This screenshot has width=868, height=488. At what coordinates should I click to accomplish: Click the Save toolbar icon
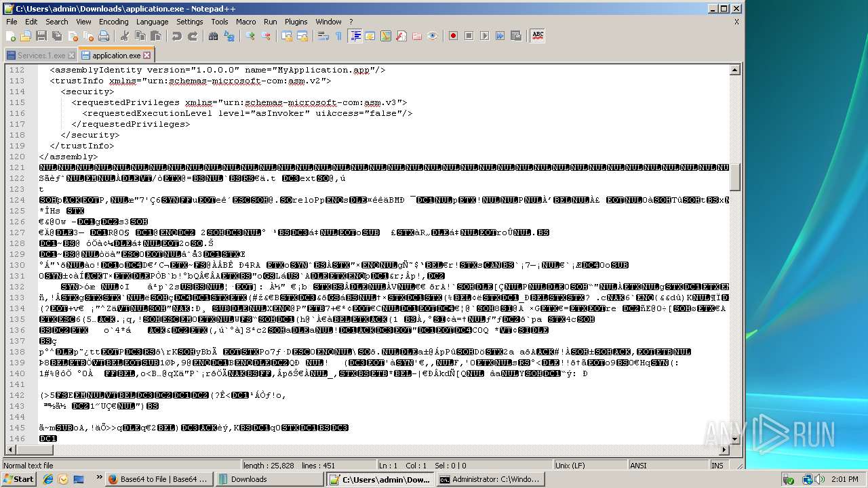[x=41, y=36]
